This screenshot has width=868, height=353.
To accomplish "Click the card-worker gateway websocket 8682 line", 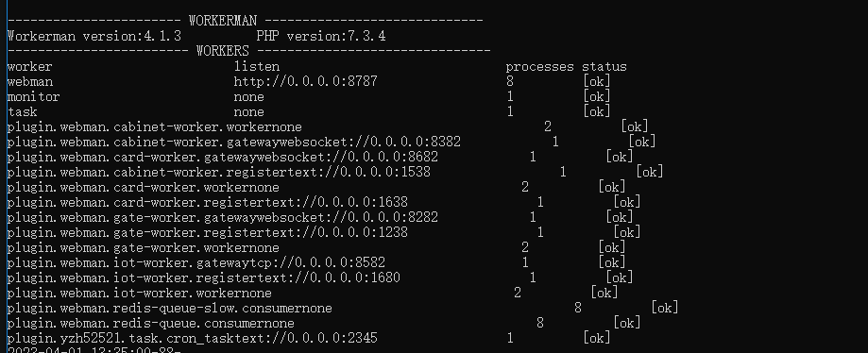I will pyautogui.click(x=223, y=157).
